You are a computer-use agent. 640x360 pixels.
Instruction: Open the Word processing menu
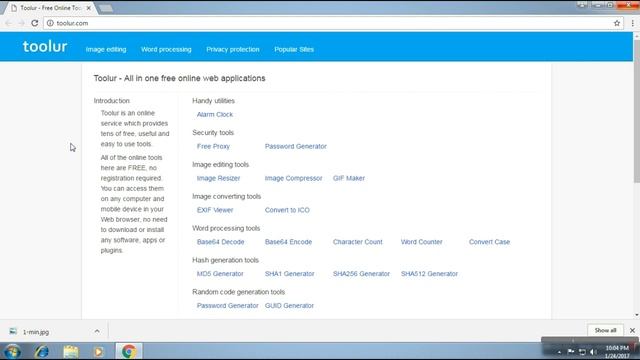pyautogui.click(x=166, y=49)
